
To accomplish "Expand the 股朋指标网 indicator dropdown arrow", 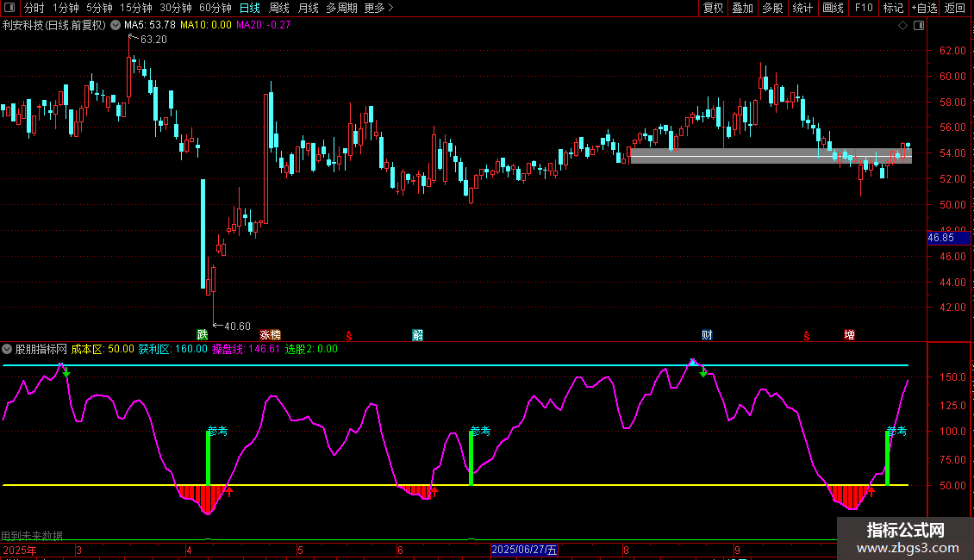I will [8, 349].
